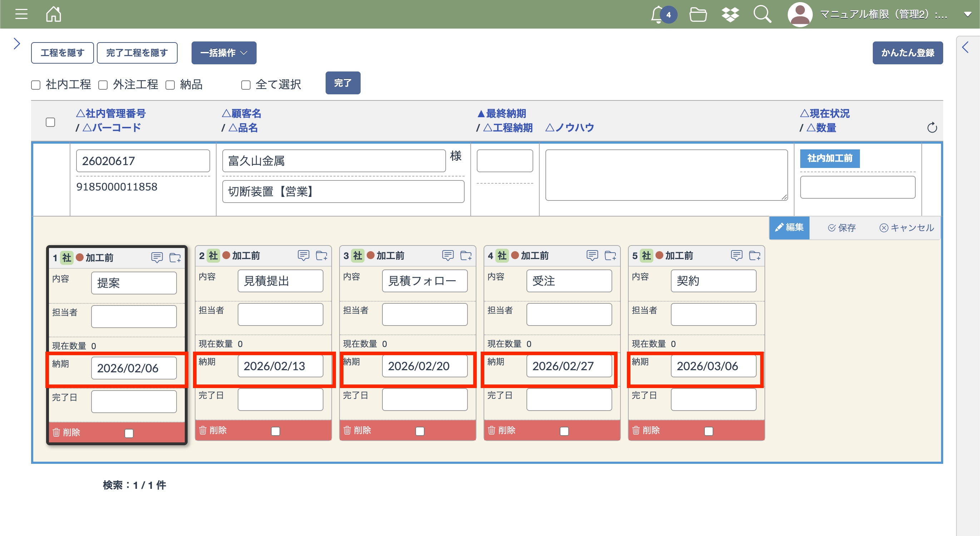Screen dimensions: 980x536
Task: Click the 完了工程を隠す button
Action: 137,53
